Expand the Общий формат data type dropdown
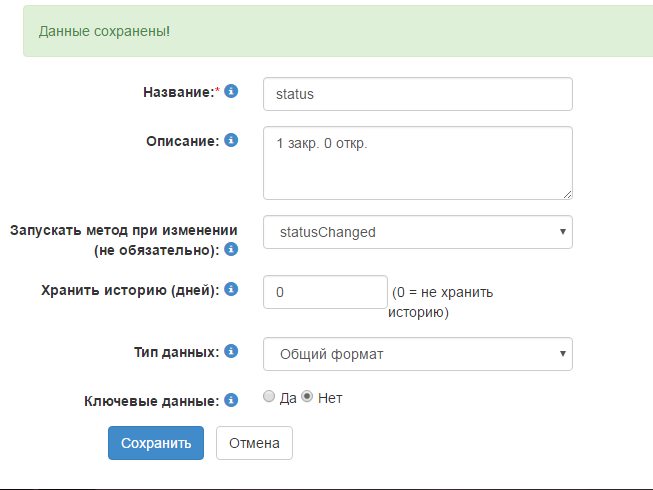This screenshot has width=653, height=490. (x=417, y=353)
